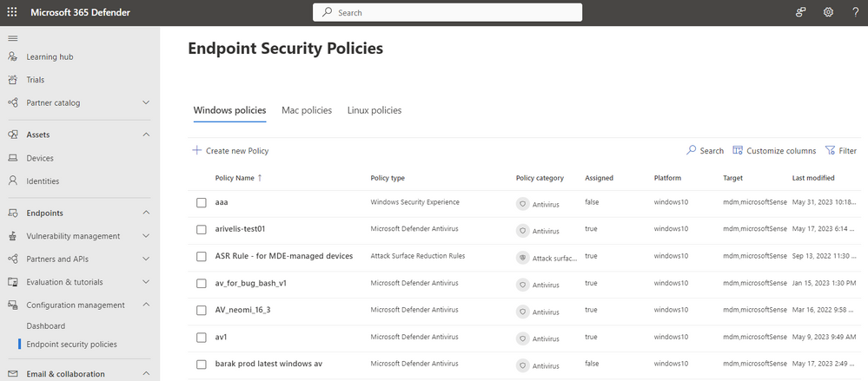Click the Filter button label
The image size is (868, 381).
847,150
